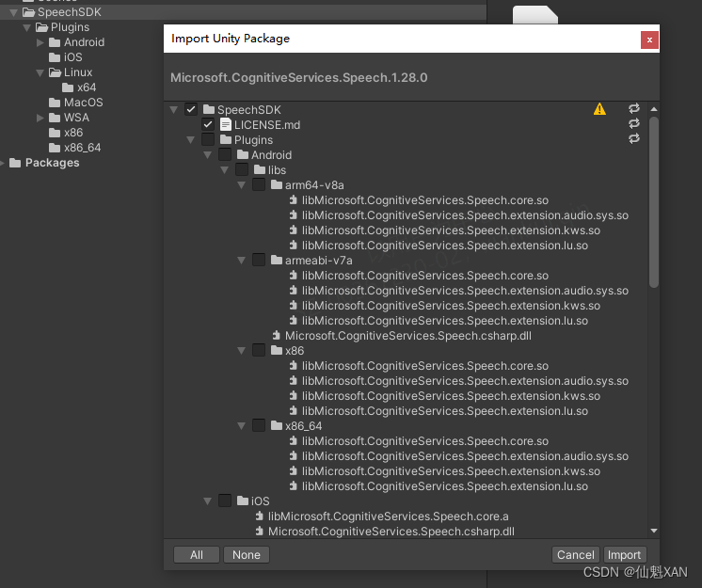Screen dimensions: 702x588
Task: Collapse the Plugins node in import dialog
Action: (191, 140)
